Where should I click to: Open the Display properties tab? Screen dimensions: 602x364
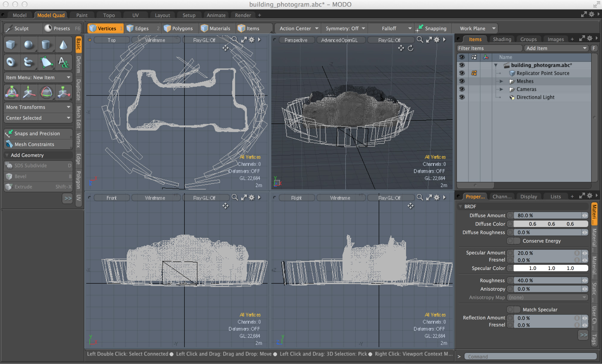pos(529,197)
